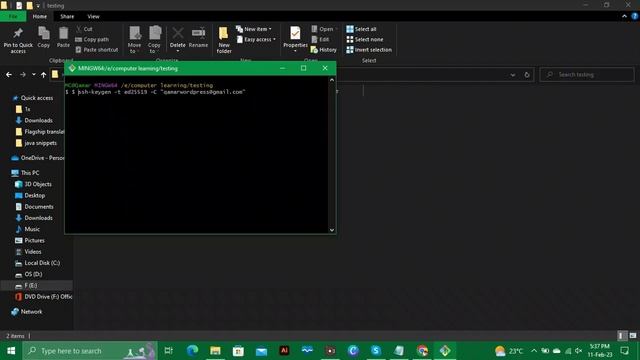Open Desktop in navigation pane
Image resolution: width=640 pixels, height=360 pixels.
coord(30,196)
